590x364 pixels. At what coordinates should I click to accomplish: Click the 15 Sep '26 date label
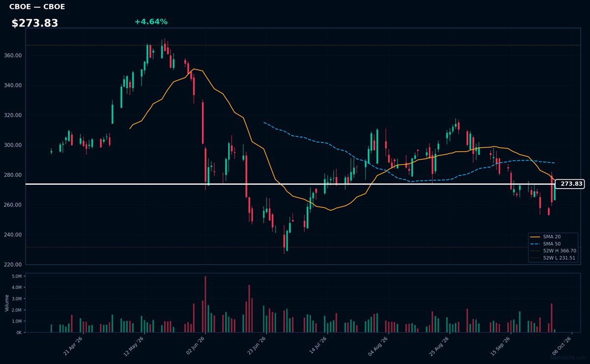pos(501,346)
